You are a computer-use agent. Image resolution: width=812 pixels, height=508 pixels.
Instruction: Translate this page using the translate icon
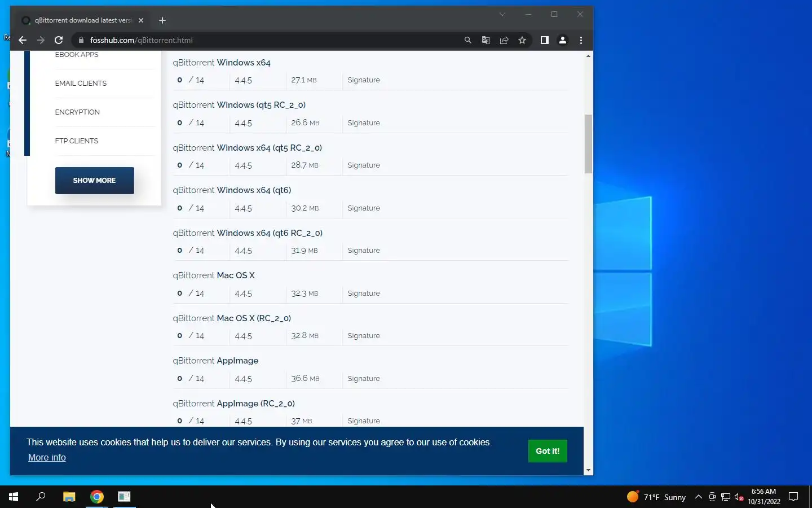[x=486, y=40]
